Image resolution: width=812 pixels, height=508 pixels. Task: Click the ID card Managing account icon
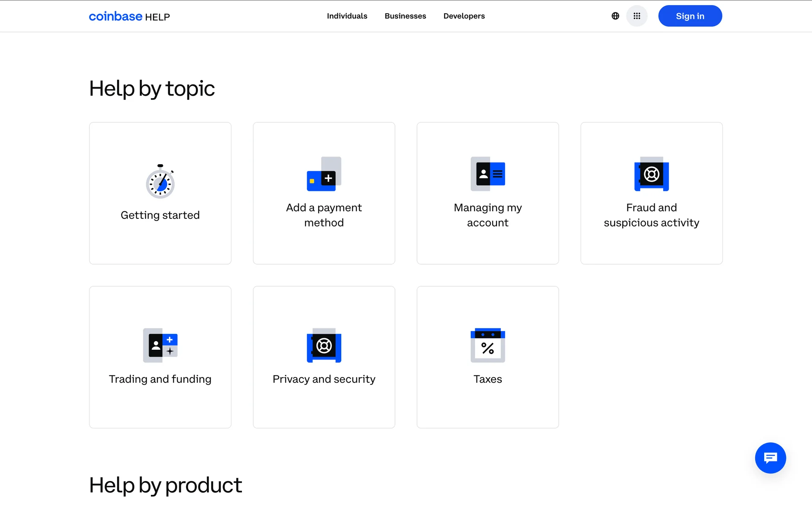[488, 174]
